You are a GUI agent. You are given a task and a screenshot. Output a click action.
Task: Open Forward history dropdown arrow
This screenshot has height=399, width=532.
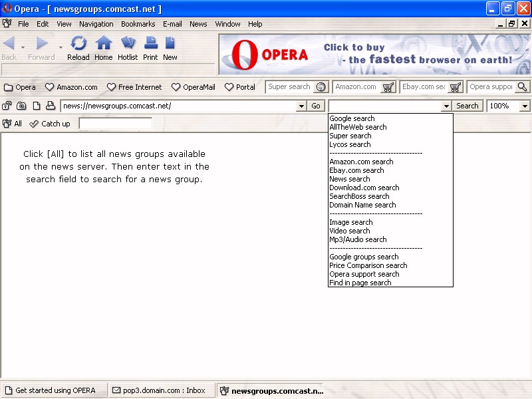click(x=61, y=47)
